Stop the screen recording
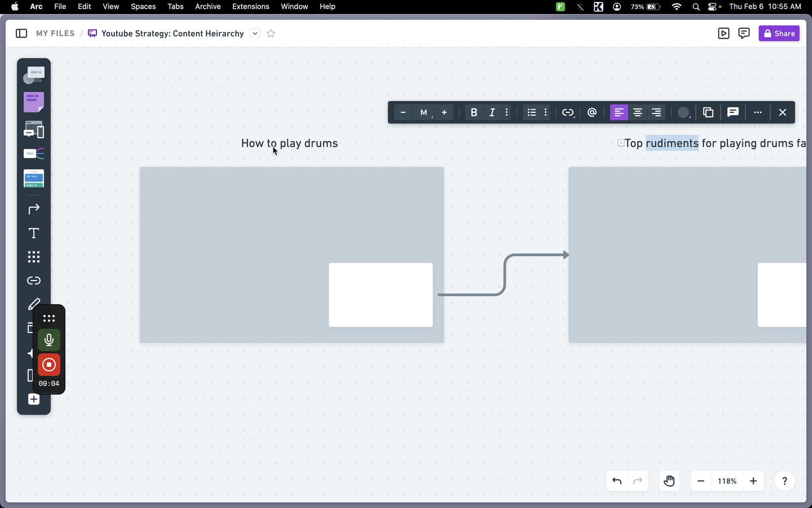Screen dimensions: 812x508 point(49,365)
